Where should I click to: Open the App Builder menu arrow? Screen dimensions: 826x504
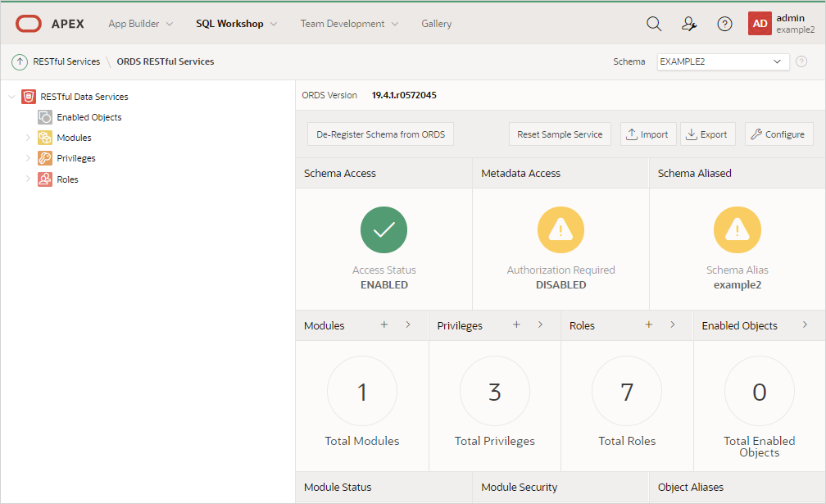point(170,25)
